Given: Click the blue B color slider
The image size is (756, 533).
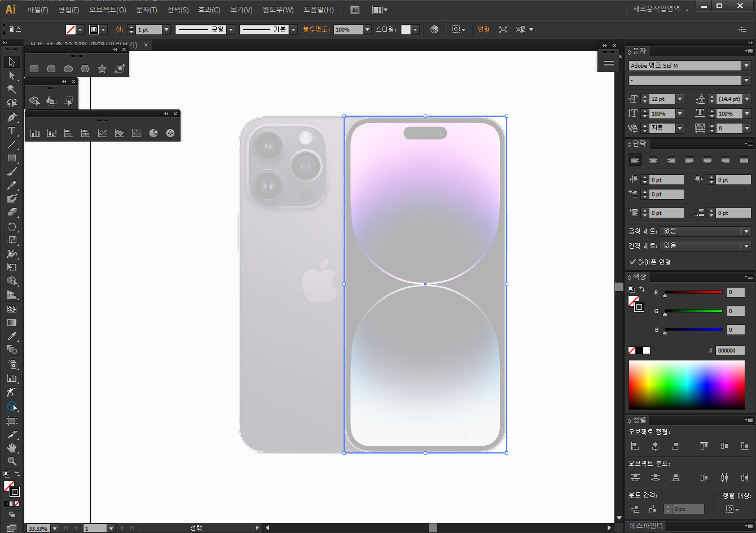Looking at the screenshot, I should point(693,330).
